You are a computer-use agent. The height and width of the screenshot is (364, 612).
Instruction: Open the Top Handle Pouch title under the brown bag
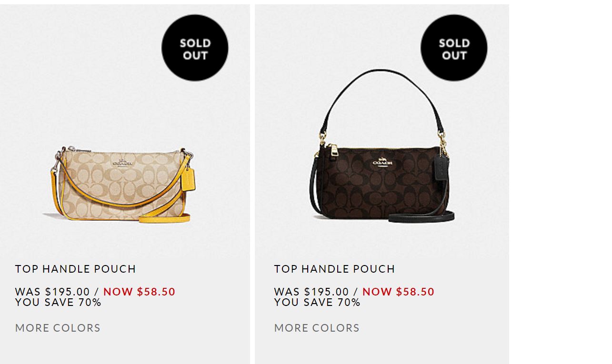point(334,269)
